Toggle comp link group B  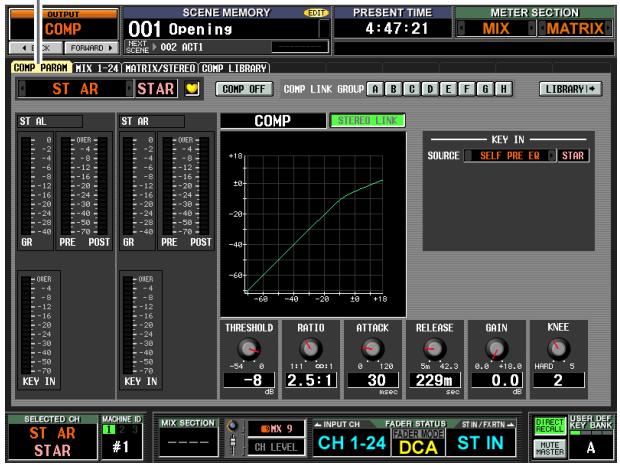pyautogui.click(x=393, y=89)
